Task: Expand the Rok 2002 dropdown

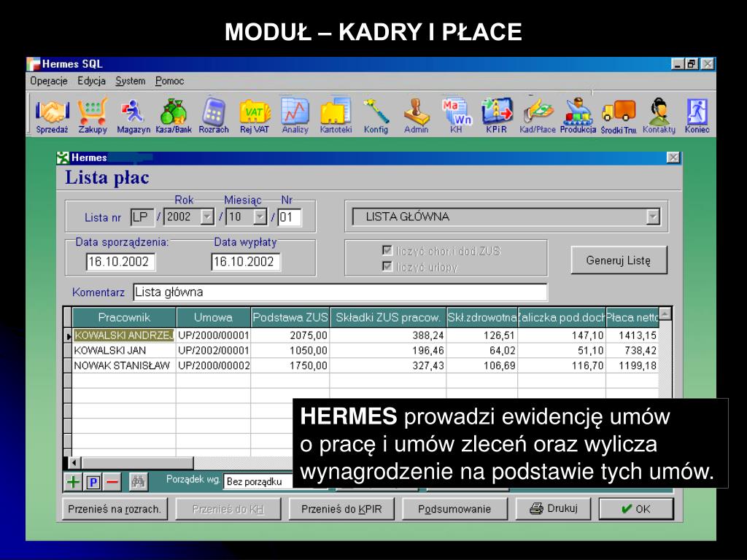Action: pos(207,217)
